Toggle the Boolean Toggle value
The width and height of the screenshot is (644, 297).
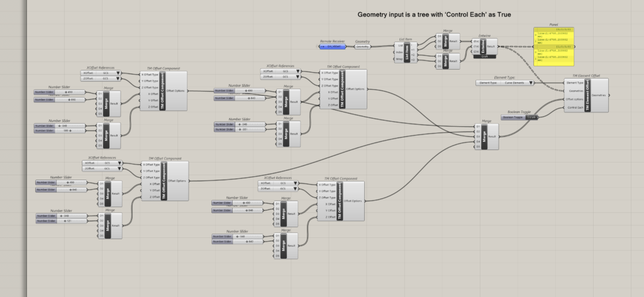point(531,117)
